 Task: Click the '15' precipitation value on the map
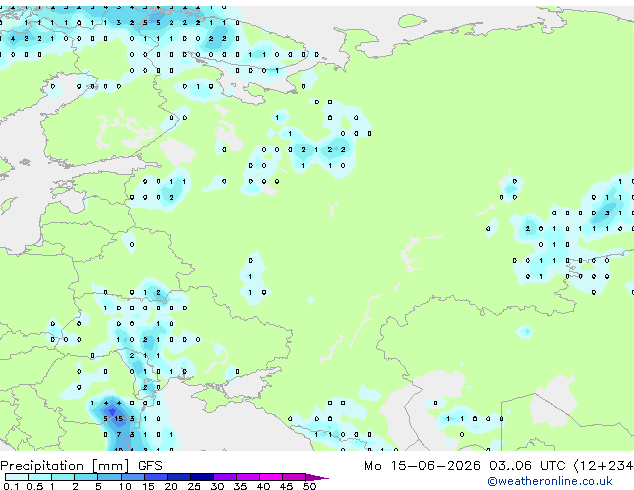[118, 419]
